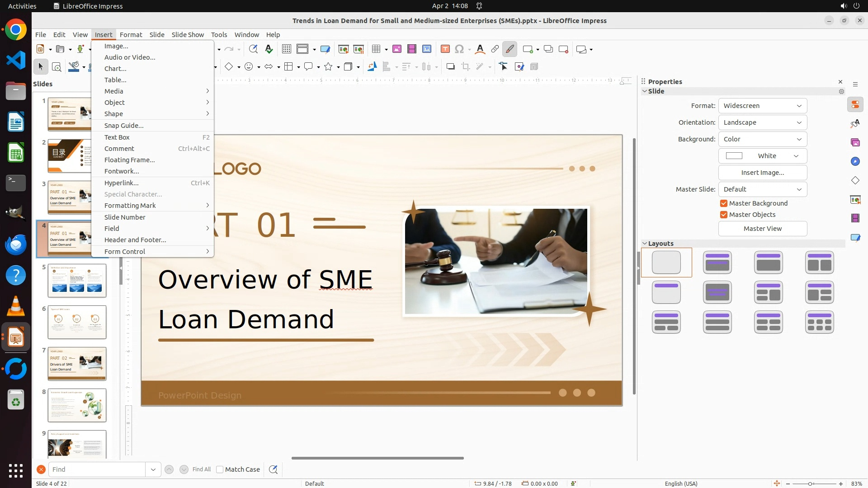Open the Gallery sidebar icon
The image size is (868, 488).
point(855,142)
